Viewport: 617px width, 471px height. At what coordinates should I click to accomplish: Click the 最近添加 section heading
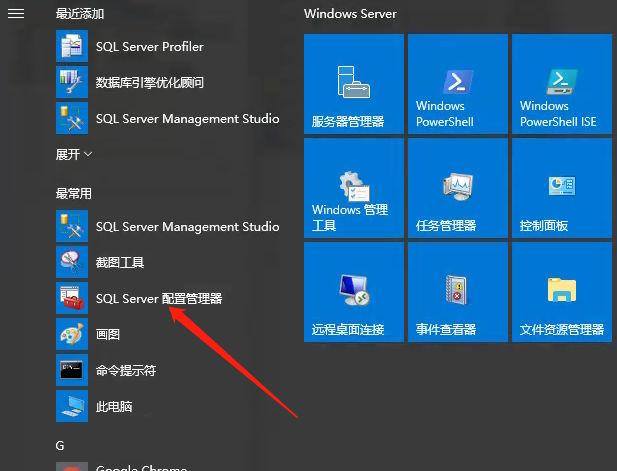pos(79,14)
